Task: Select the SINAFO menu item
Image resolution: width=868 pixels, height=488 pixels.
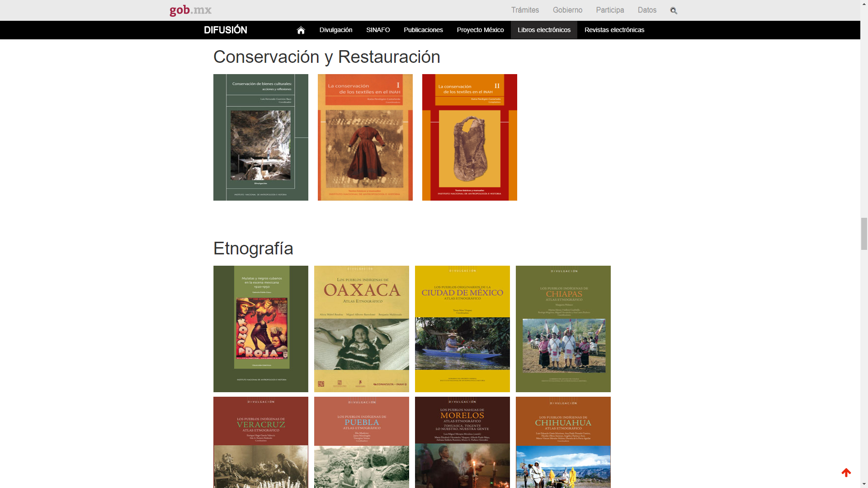Action: (378, 30)
